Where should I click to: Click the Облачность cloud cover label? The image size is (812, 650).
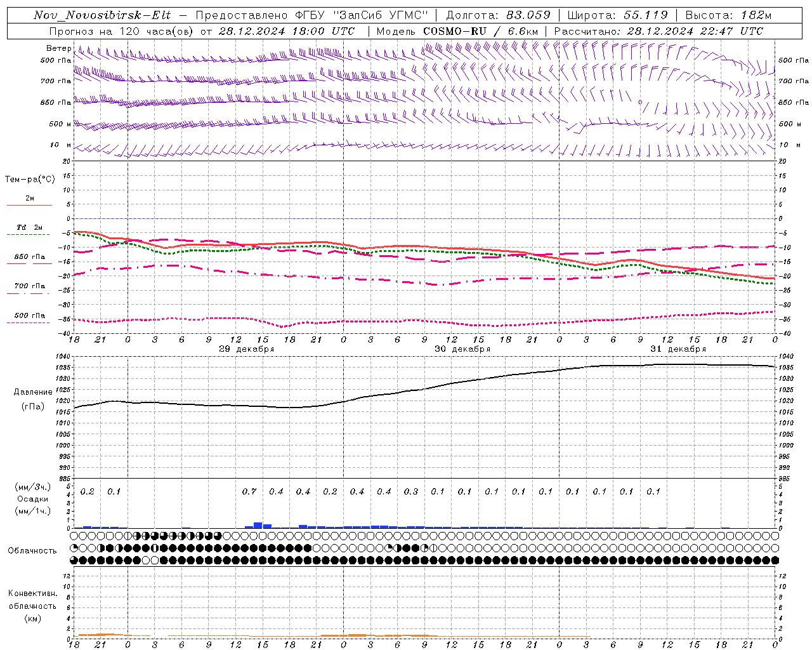[32, 550]
